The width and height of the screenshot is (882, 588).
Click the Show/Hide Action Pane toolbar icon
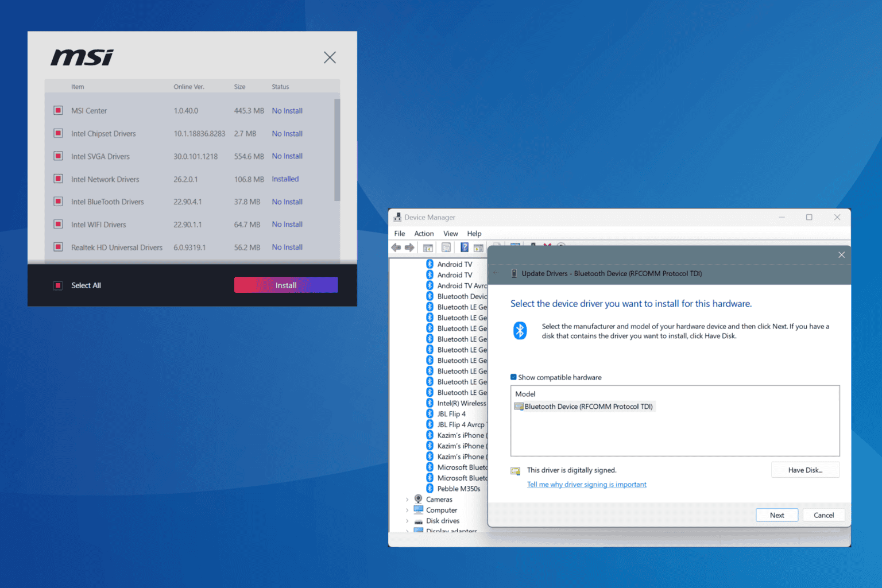[478, 247]
